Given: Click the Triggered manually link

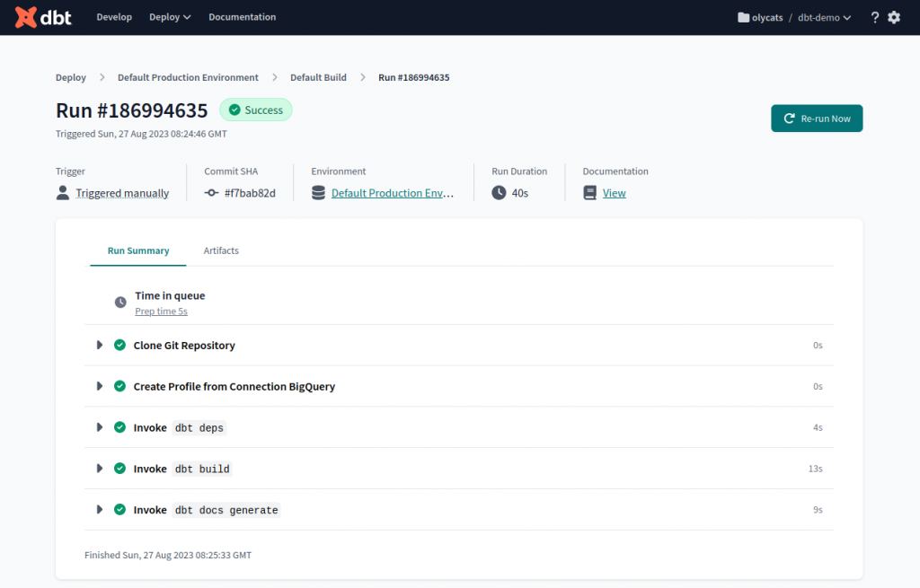Looking at the screenshot, I should (x=122, y=193).
